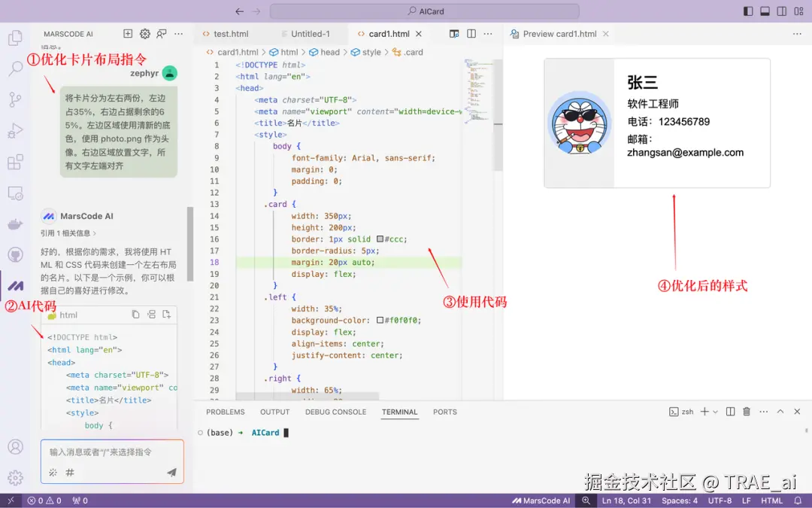Click #f0f0f0 color swatch on line 23
The width and height of the screenshot is (812, 508).
click(x=380, y=321)
